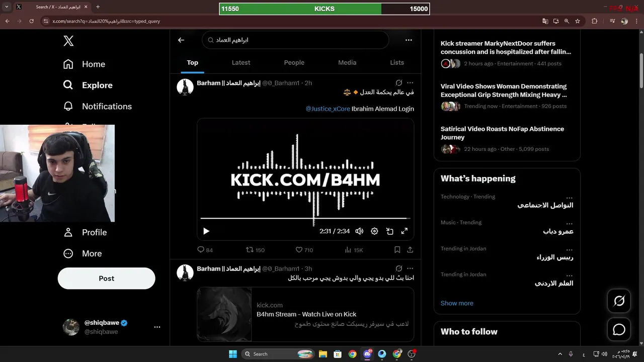The width and height of the screenshot is (644, 362).
Task: Switch to the Media tab
Action: point(347,63)
